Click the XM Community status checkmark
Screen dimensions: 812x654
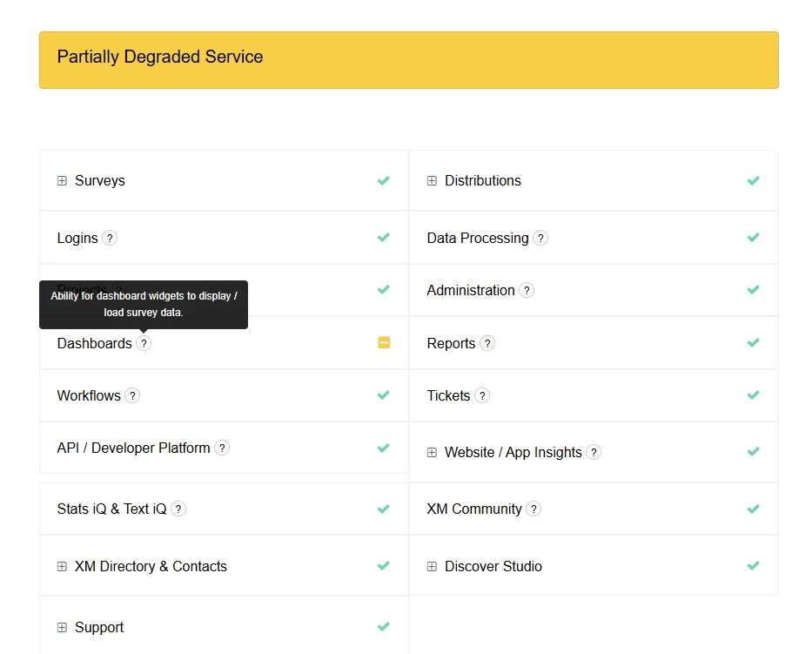click(754, 509)
